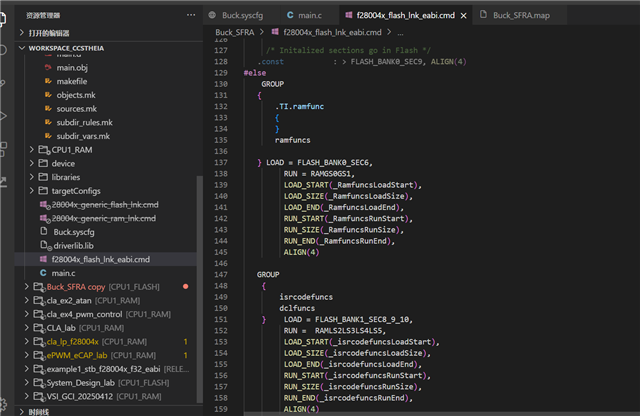Open the Search view in activity bar
The width and height of the screenshot is (640, 416).
pyautogui.click(x=5, y=49)
